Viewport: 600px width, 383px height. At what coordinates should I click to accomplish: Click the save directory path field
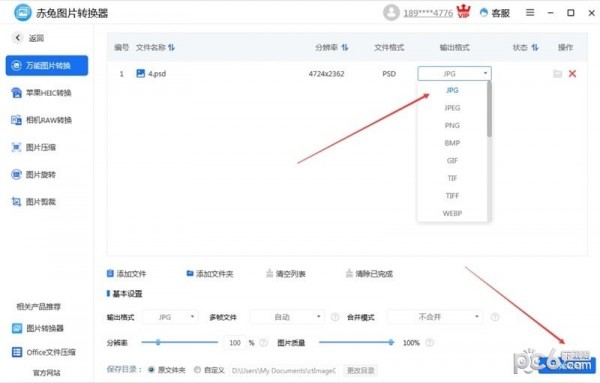point(284,370)
